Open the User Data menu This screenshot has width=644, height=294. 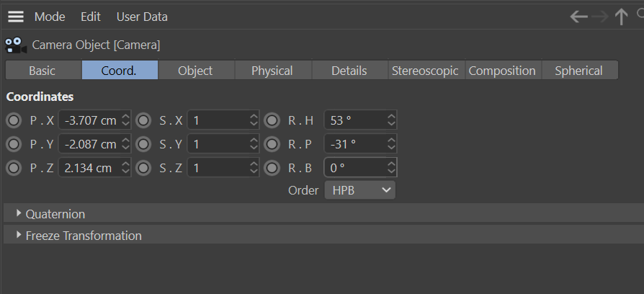coord(142,17)
